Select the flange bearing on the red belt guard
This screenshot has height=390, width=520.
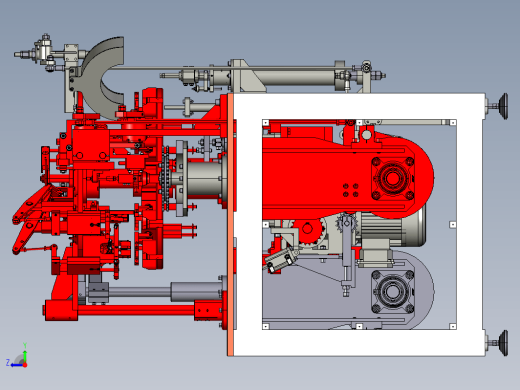click(393, 178)
